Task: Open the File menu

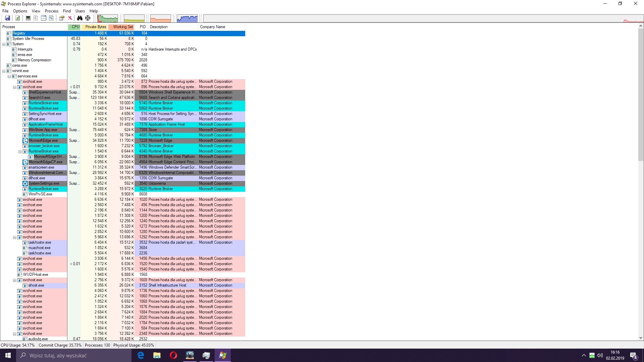Action: (5, 11)
